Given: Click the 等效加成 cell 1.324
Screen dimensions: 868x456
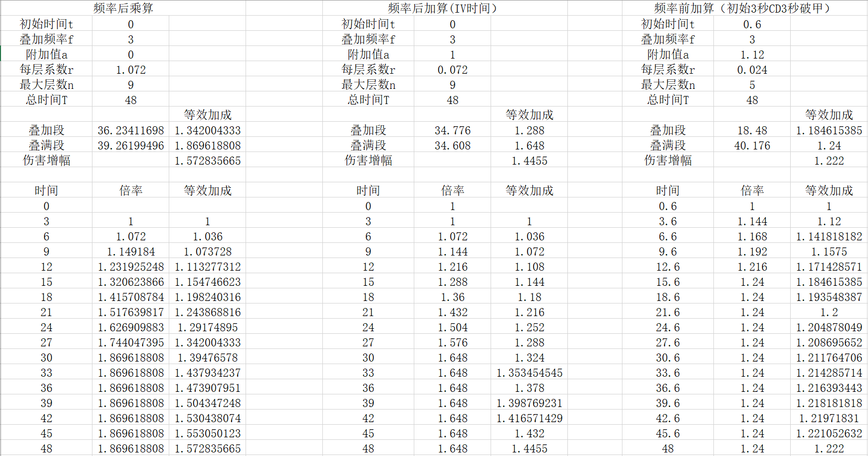Looking at the screenshot, I should pos(529,358).
